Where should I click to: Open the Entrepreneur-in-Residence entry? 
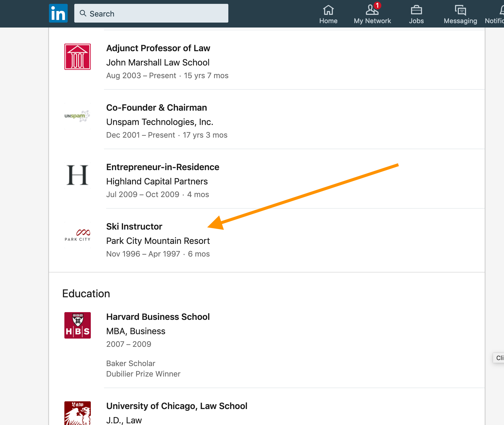point(163,167)
